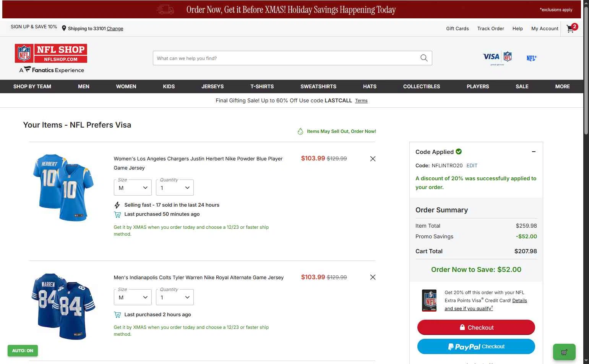Image resolution: width=589 pixels, height=364 pixels.
Task: Click the Tyler Warren jersey thumbnail
Action: pos(63,306)
